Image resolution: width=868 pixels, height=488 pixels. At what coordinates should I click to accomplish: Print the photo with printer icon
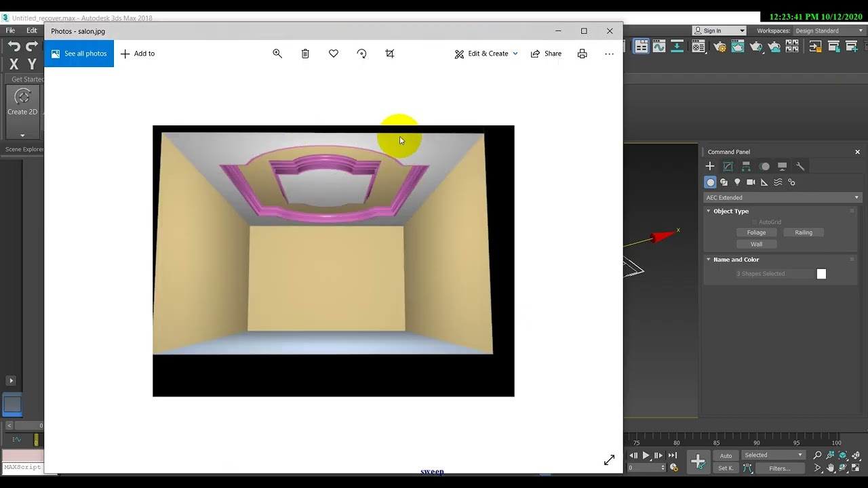click(582, 54)
